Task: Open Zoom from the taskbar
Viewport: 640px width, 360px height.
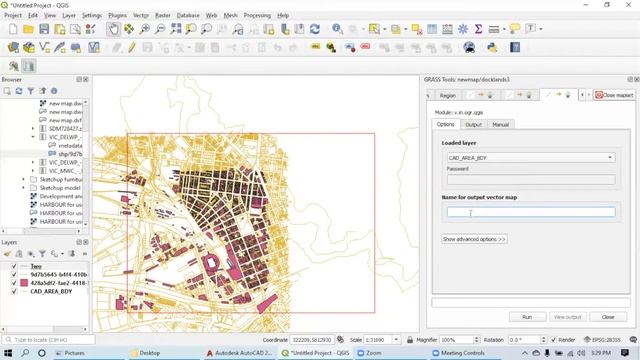Action: (x=369, y=353)
